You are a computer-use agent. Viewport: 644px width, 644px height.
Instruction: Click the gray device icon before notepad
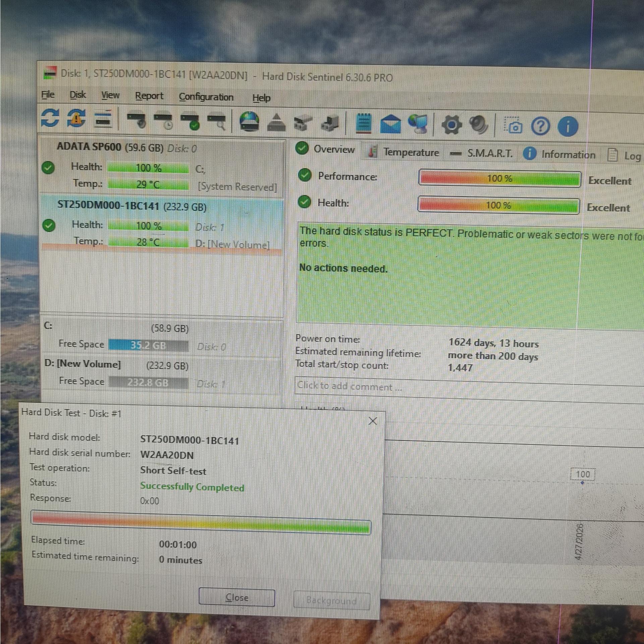330,124
